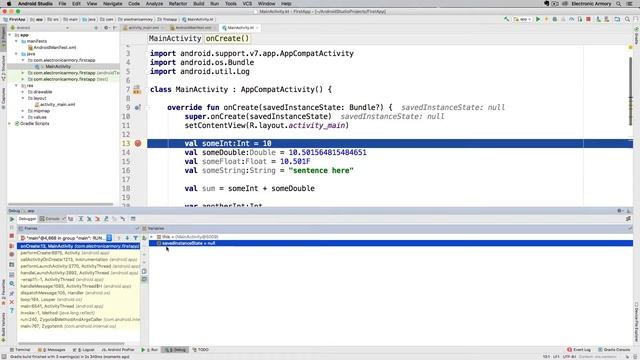Screen dimensions: 640x360
Task: Expand the drawable folder node
Action: tap(23, 92)
